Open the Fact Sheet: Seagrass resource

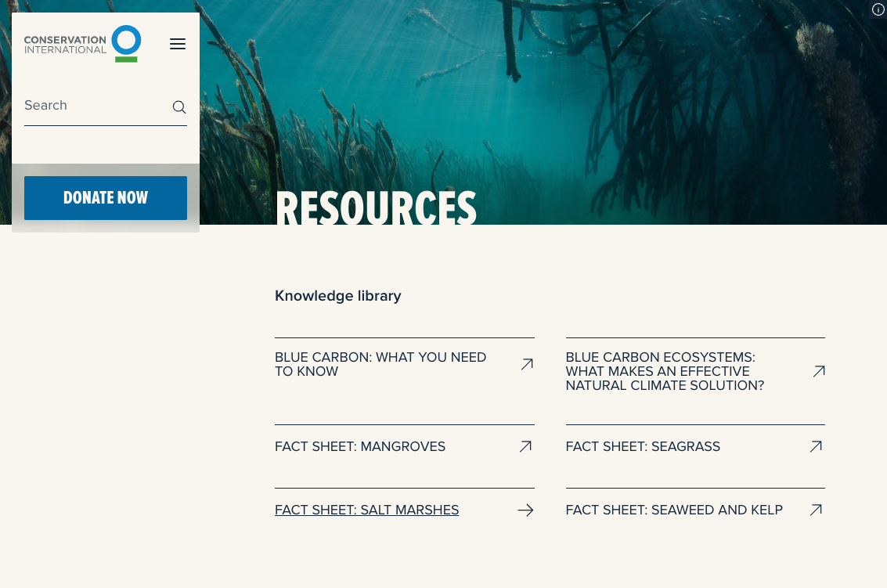click(643, 446)
